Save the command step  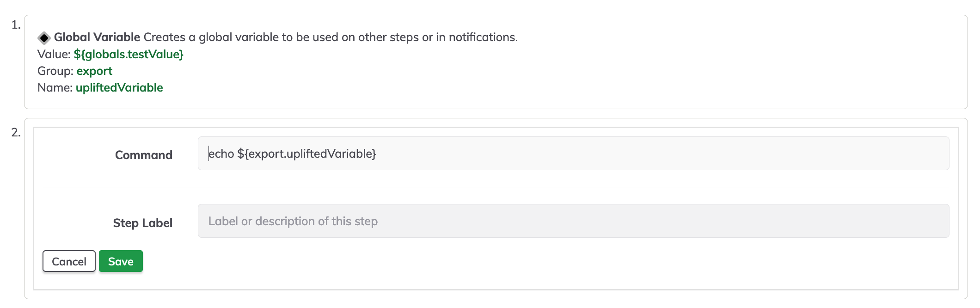pyautogui.click(x=121, y=261)
